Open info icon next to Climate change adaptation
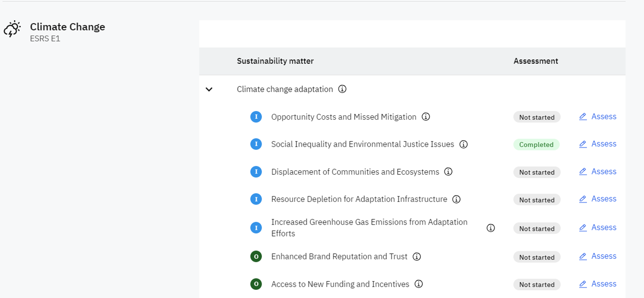Screen dimensions: 644x298 tap(342, 89)
